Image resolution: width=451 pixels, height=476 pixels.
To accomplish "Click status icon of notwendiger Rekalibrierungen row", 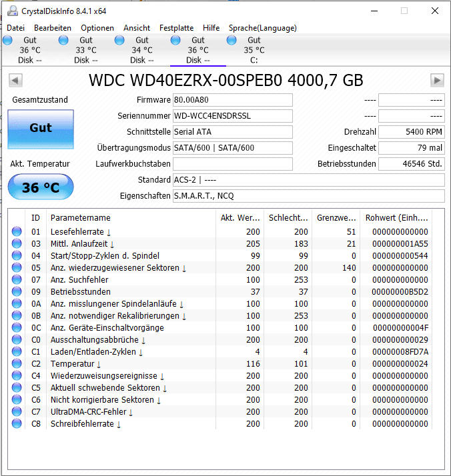I will pyautogui.click(x=17, y=315).
